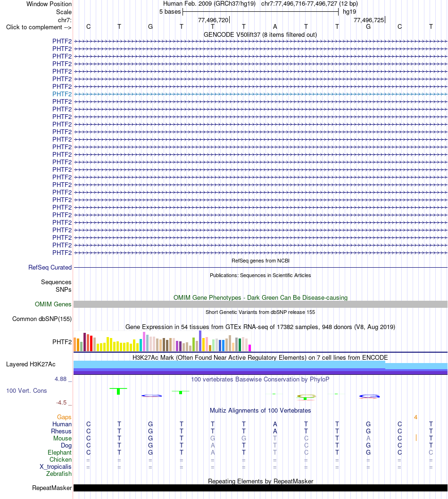Click the tallest purple bar in the GTEx chart
448x499 pixels.
coord(200,341)
